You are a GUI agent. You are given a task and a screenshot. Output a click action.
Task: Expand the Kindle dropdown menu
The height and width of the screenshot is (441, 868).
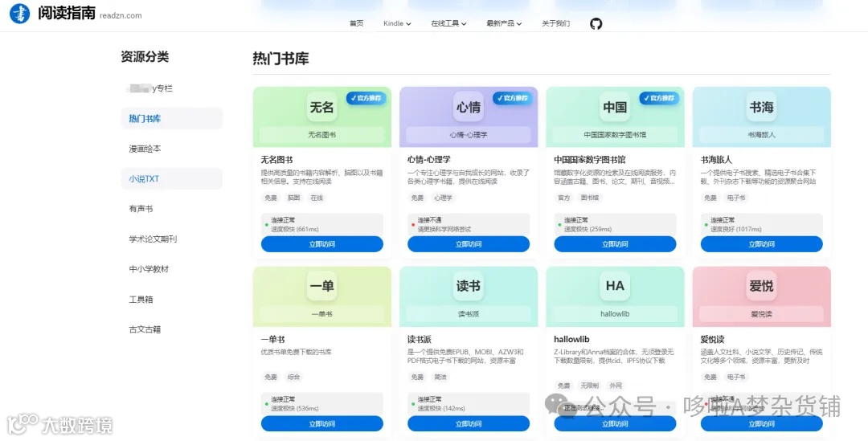pos(397,23)
